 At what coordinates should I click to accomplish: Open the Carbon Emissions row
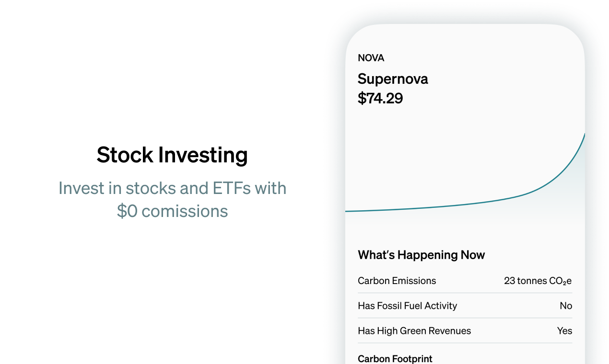point(465,281)
